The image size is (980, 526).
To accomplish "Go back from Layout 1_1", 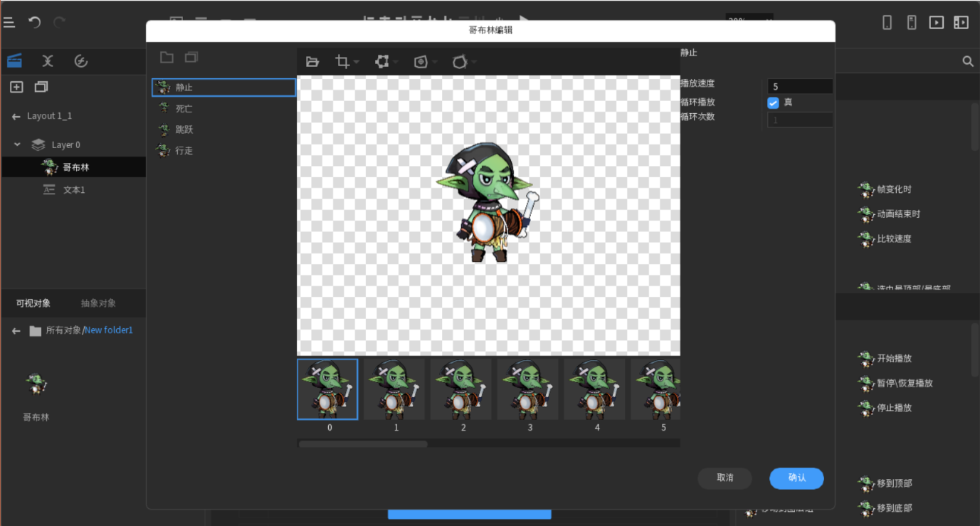I will (16, 116).
